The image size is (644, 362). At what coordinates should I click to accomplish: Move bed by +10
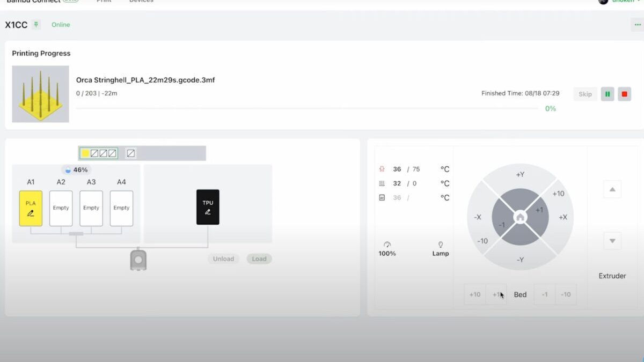click(475, 294)
